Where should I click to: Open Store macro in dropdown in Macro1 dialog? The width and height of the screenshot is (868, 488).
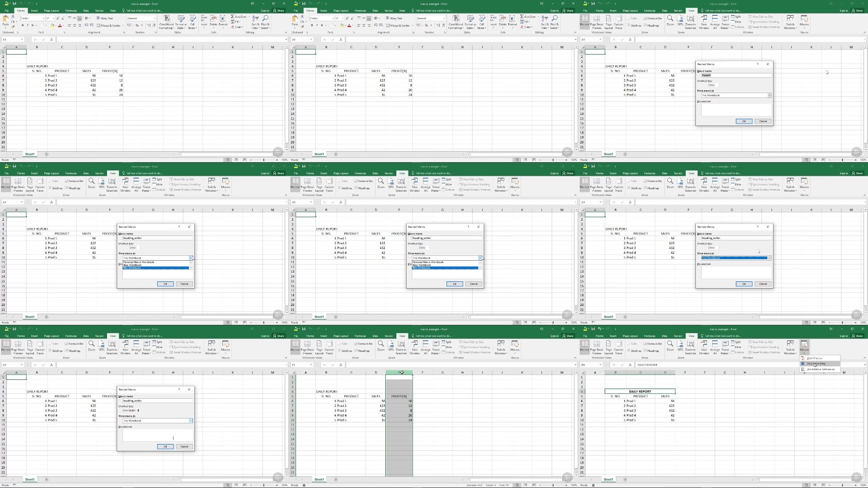point(769,95)
